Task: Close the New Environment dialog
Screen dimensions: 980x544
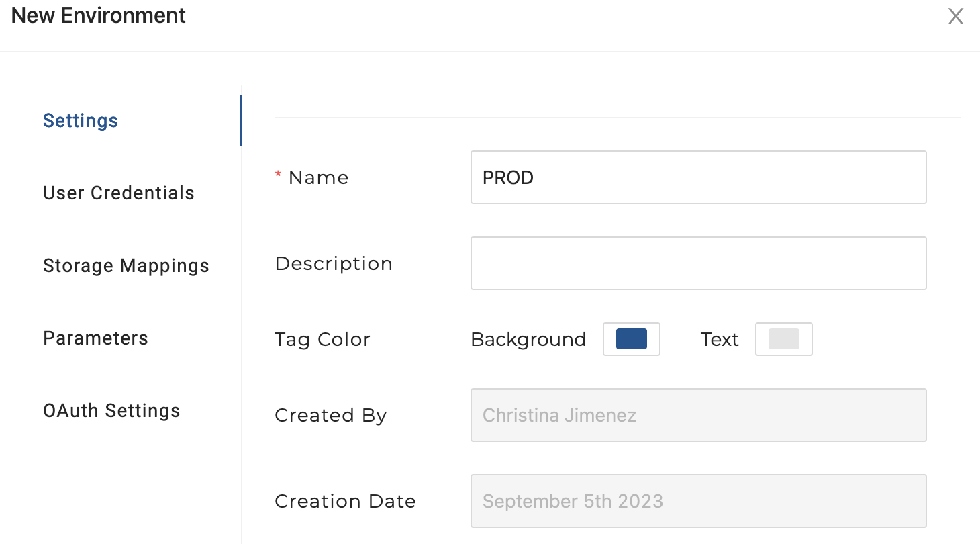Action: coord(955,17)
